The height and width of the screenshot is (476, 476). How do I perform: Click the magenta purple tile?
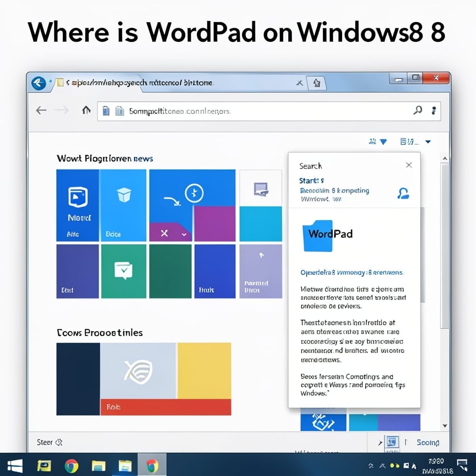[215, 224]
